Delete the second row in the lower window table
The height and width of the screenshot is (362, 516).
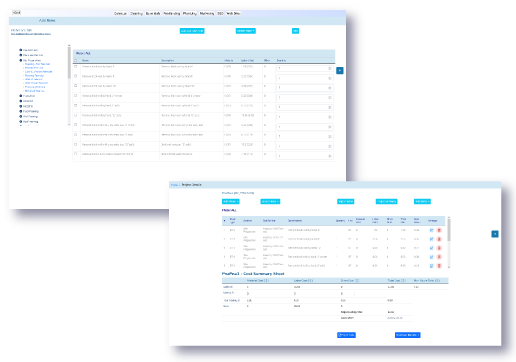point(439,239)
